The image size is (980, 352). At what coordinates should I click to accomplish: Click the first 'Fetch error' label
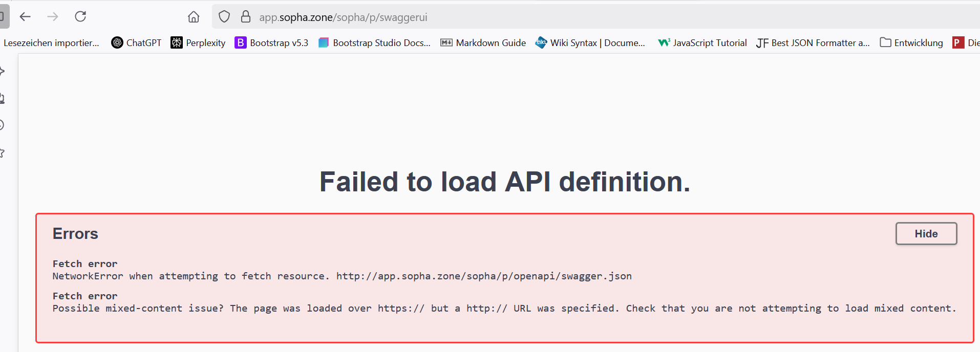point(85,264)
